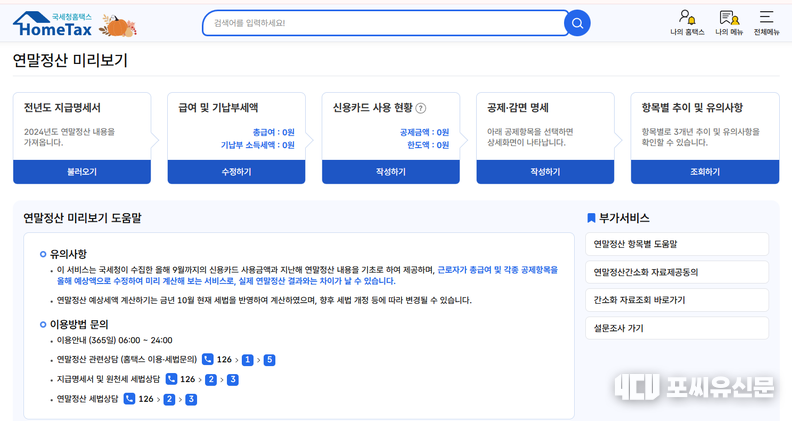Image resolution: width=792 pixels, height=421 pixels.
Task: Open 설문조사 가기 link
Action: click(677, 328)
